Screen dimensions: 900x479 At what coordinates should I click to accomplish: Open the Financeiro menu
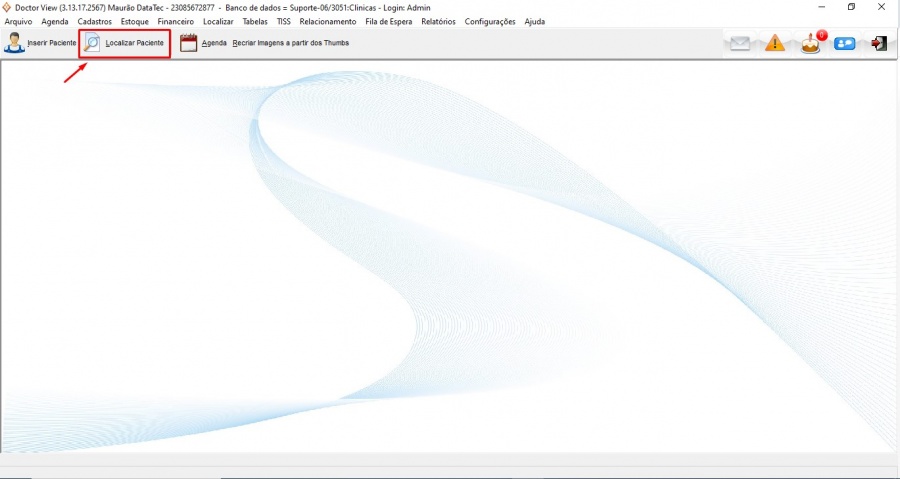tap(176, 21)
